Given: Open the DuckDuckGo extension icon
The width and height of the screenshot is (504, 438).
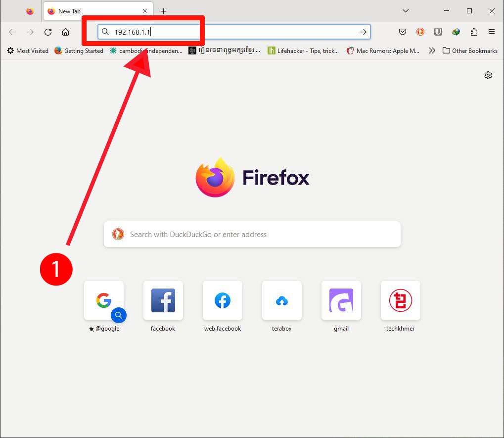Looking at the screenshot, I should 420,32.
